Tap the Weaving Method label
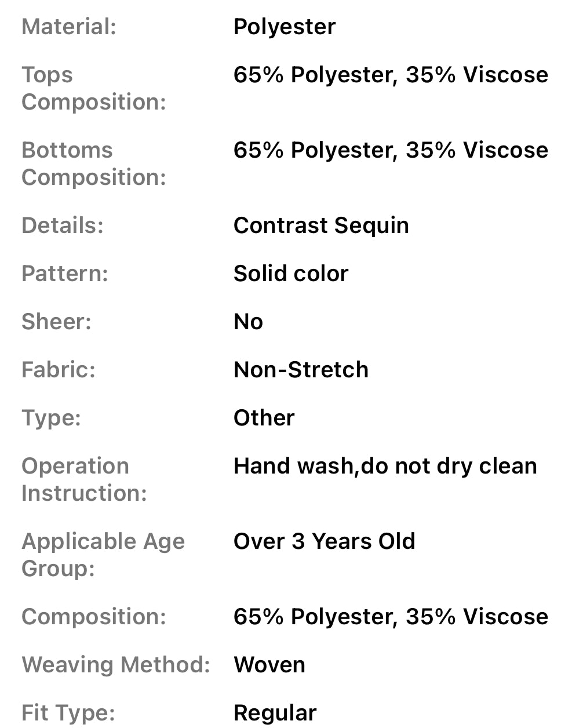This screenshot has width=583, height=728. click(115, 665)
